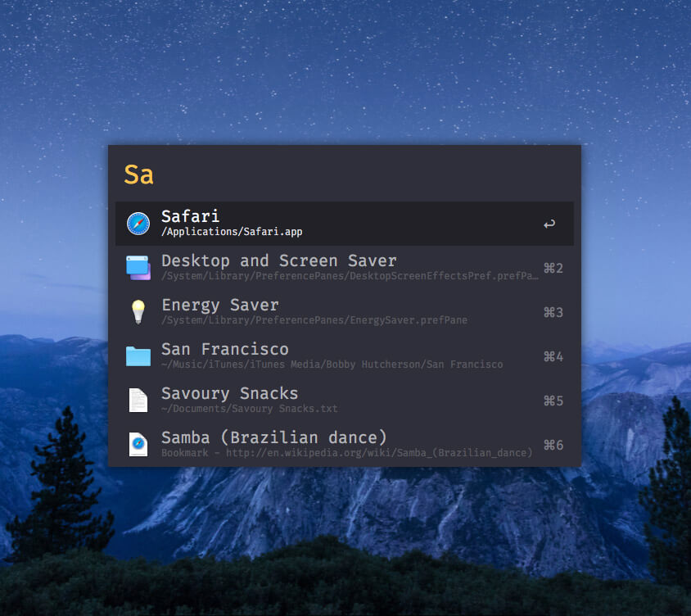The image size is (691, 616).
Task: Select the "San Francisco" result title
Action: coord(225,349)
